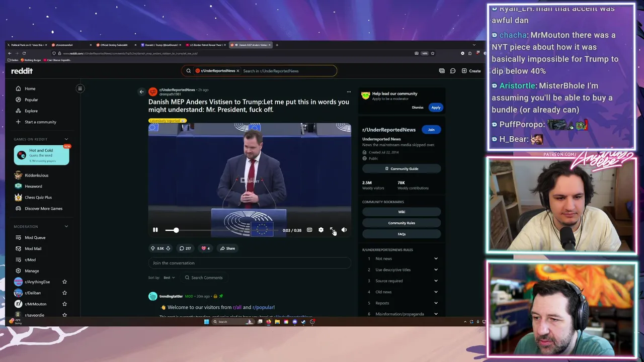Open the Community Guide
The height and width of the screenshot is (362, 644).
click(x=401, y=169)
